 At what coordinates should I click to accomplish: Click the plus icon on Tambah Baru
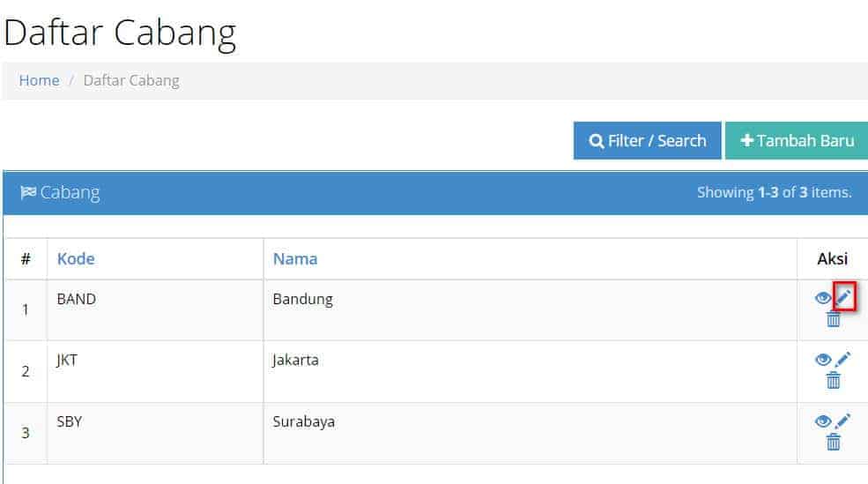point(746,141)
